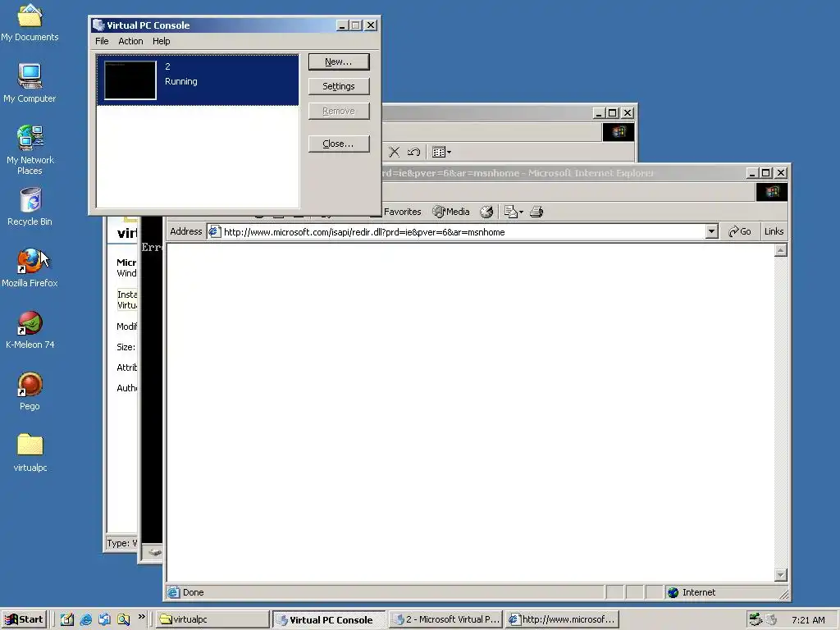Open History in Internet Explorer toolbar
The width and height of the screenshot is (840, 630).
click(486, 212)
